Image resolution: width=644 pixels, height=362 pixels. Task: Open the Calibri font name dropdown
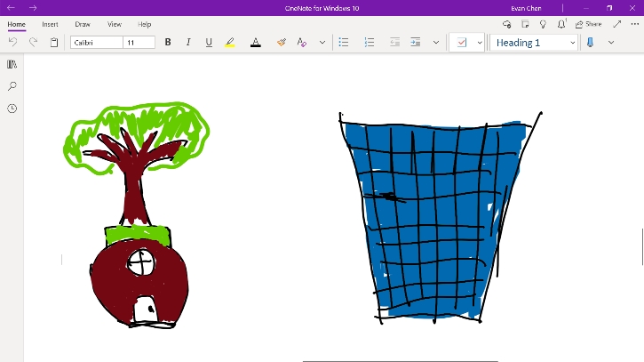pos(95,42)
